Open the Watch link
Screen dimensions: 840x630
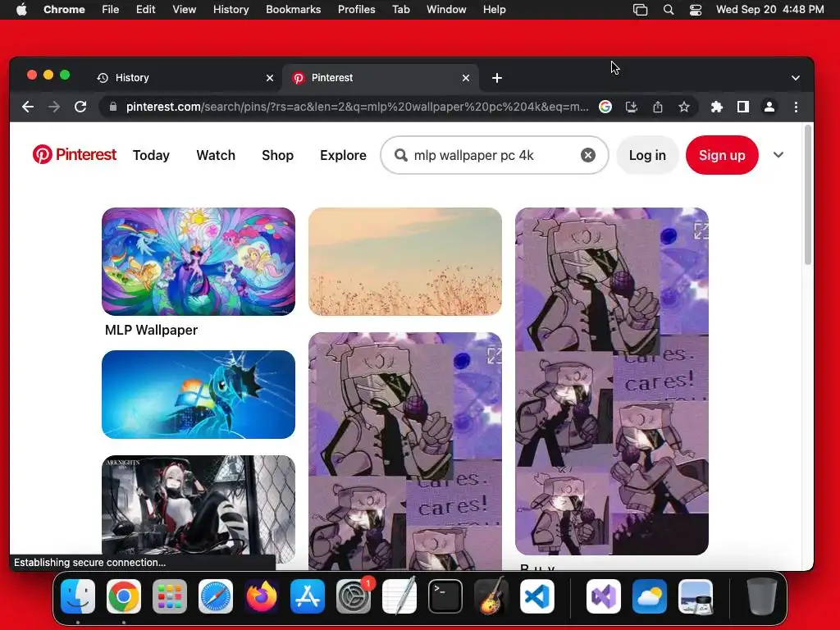pos(216,155)
